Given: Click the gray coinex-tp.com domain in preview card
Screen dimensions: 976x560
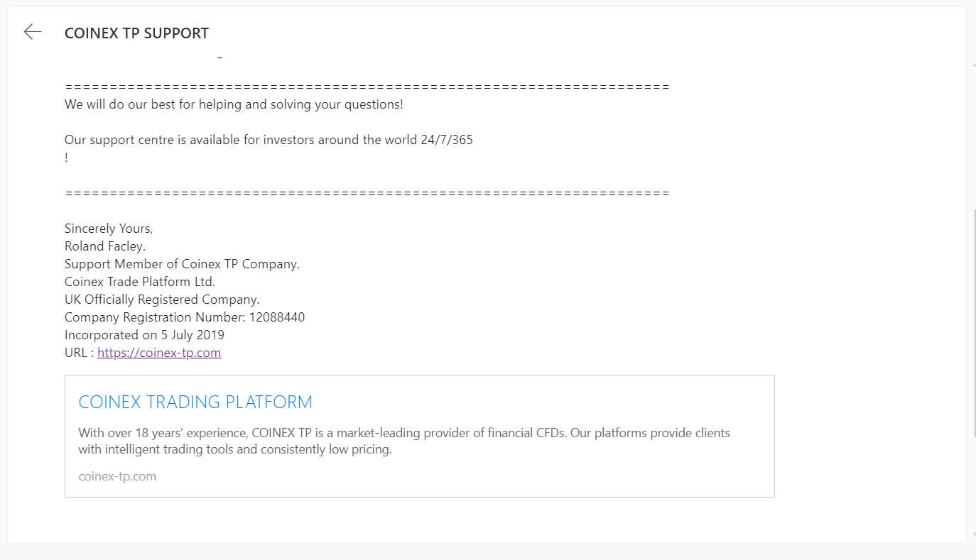Looking at the screenshot, I should 117,476.
